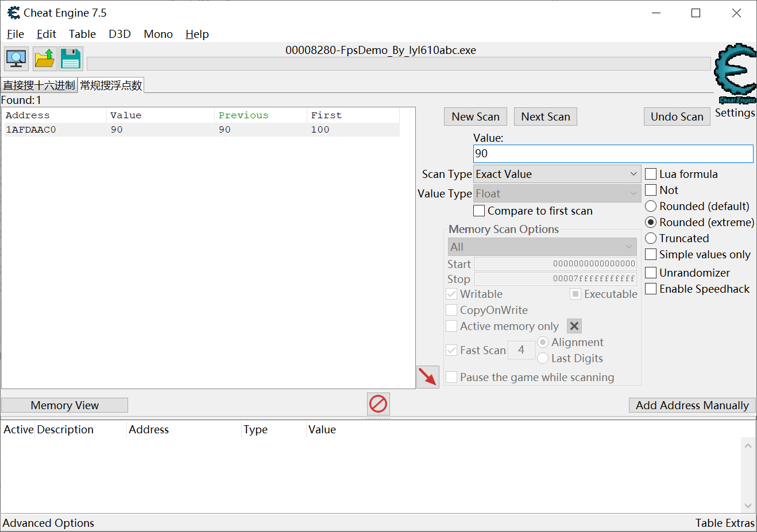Open the memory region All dropdown
The image size is (757, 532).
pos(542,247)
